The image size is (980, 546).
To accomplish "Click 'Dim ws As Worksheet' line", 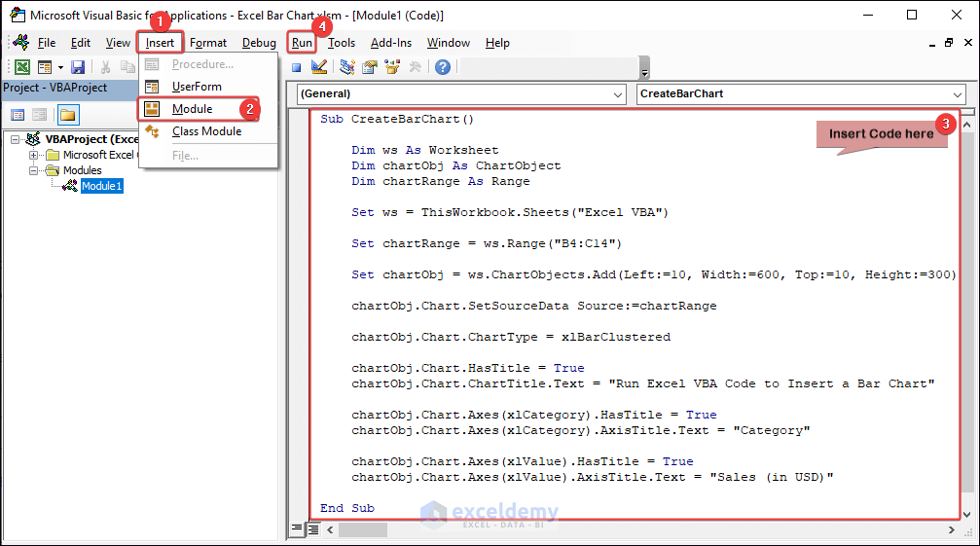I will (x=425, y=150).
